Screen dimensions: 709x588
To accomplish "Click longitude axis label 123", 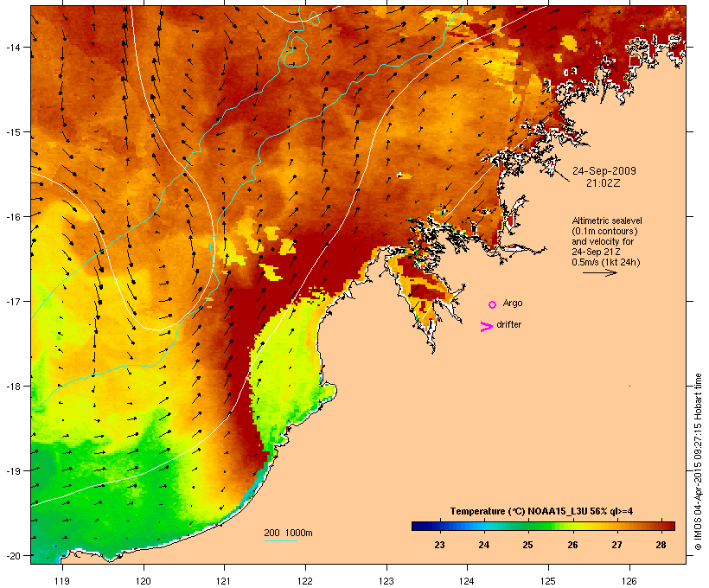I will click(386, 581).
